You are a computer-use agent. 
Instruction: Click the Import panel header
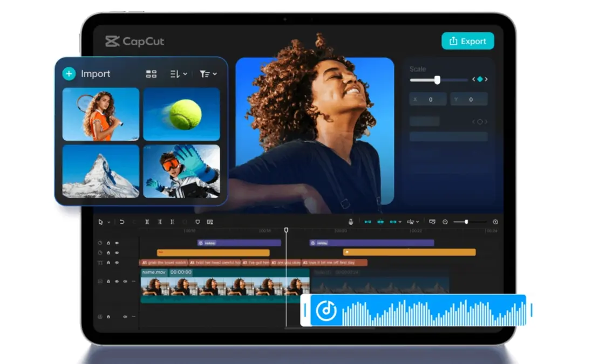pyautogui.click(x=95, y=73)
